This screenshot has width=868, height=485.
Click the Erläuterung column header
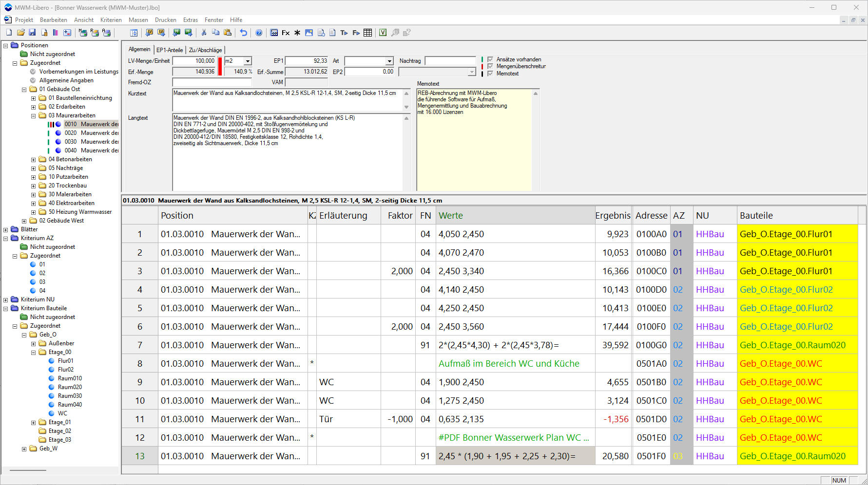pos(348,215)
